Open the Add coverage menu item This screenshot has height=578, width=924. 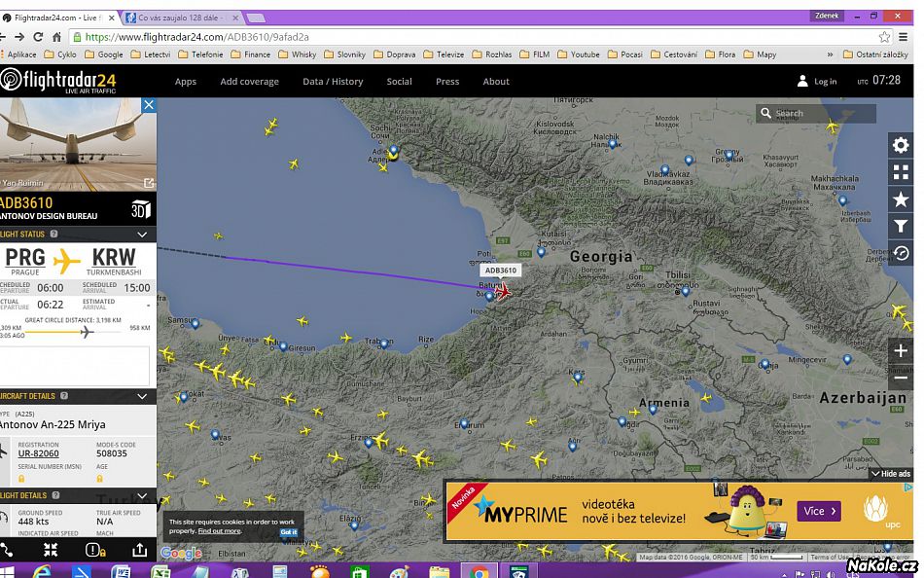tap(249, 82)
